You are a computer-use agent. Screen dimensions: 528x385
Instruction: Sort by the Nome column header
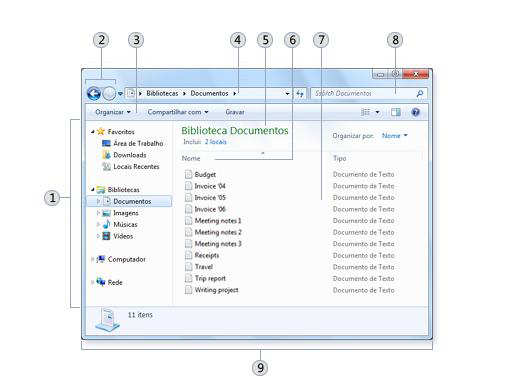pyautogui.click(x=191, y=158)
